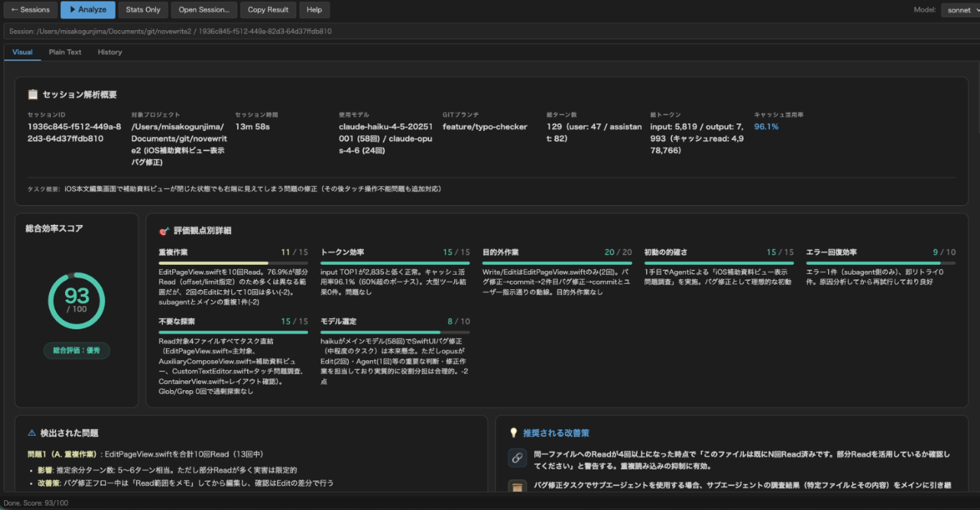Click the session path field
The width and height of the screenshot is (980, 510).
pyautogui.click(x=490, y=31)
